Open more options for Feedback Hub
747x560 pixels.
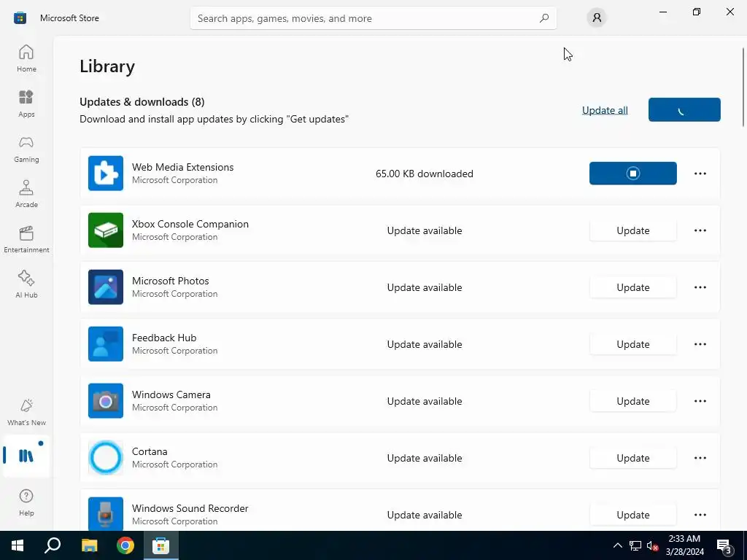[700, 344]
